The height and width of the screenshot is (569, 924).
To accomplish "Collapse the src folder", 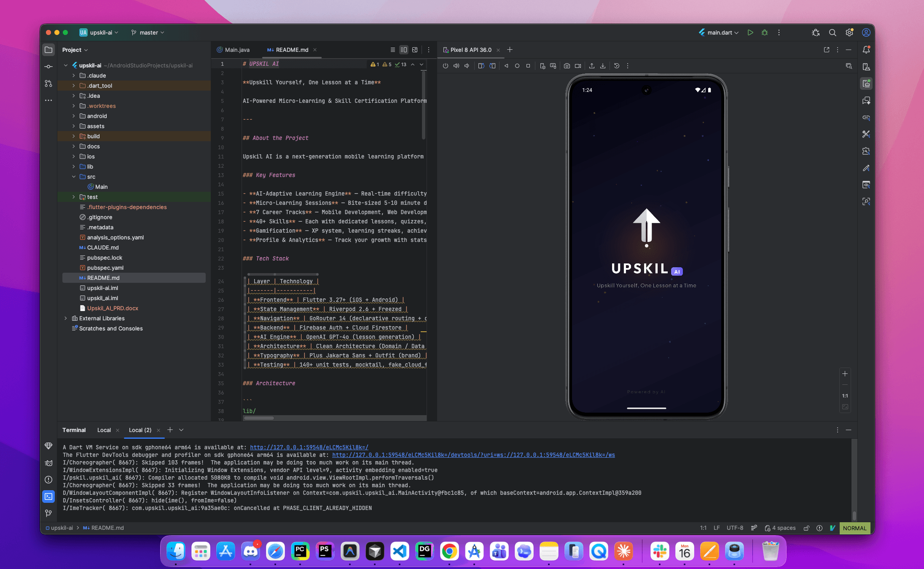I will (74, 177).
